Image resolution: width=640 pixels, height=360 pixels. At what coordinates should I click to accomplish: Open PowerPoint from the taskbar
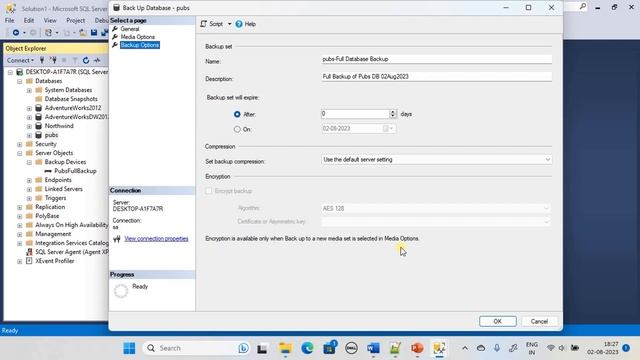[417, 348]
